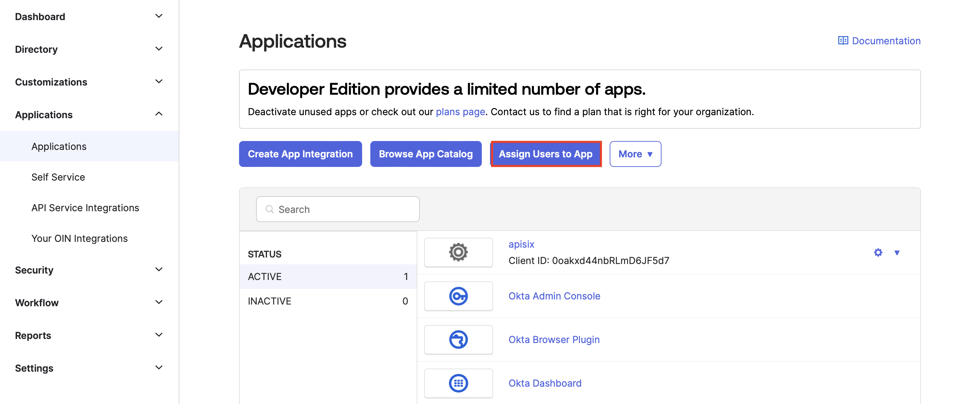Open the Okta Browser Plugin link

(554, 339)
